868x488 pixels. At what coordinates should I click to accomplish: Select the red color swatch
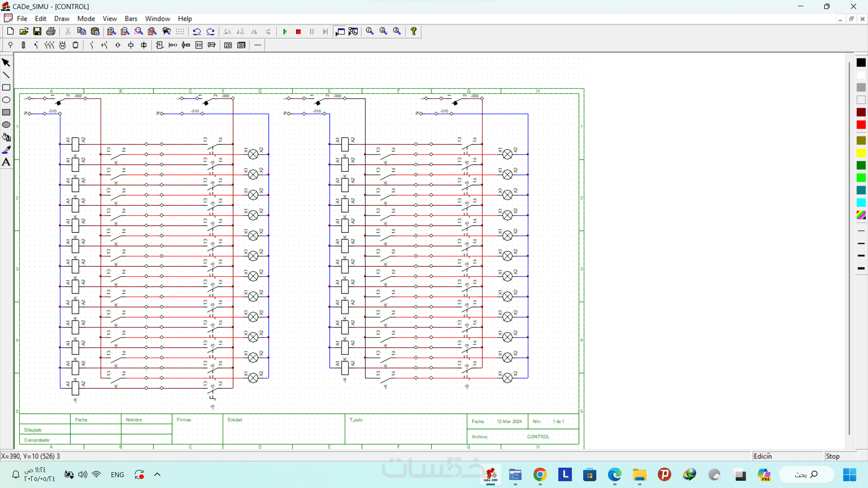click(x=861, y=125)
